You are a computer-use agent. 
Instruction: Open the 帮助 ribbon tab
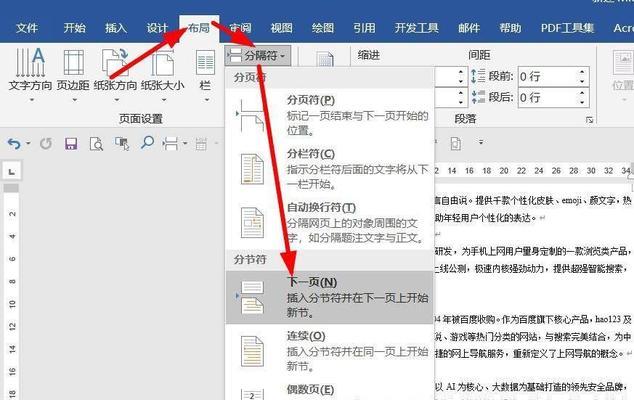tap(510, 28)
